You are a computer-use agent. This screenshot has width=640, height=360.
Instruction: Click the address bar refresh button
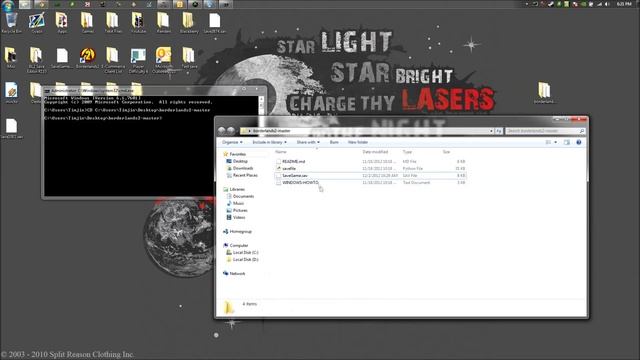click(498, 131)
